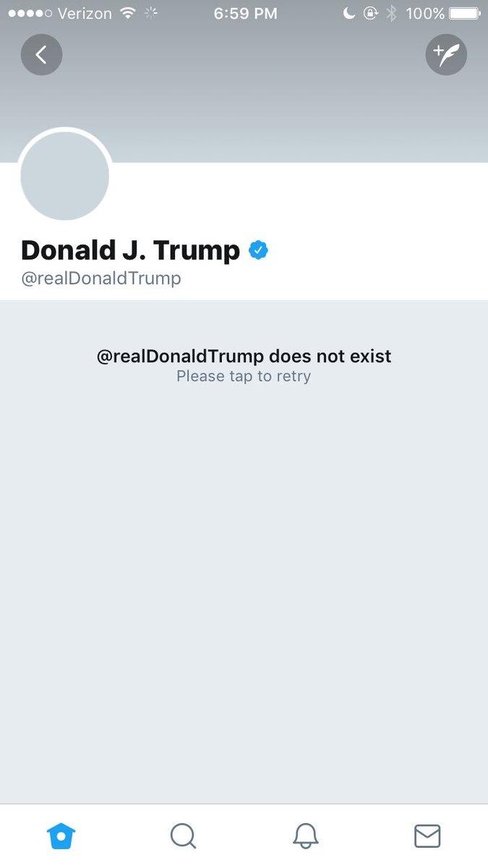Tap the "does not exist" error message
The height and width of the screenshot is (868, 488).
click(x=244, y=356)
